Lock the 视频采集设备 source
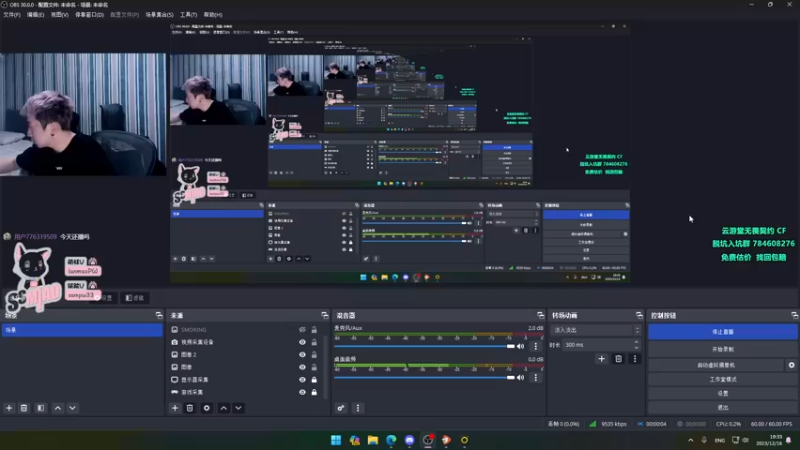Image resolution: width=800 pixels, height=450 pixels. (314, 342)
